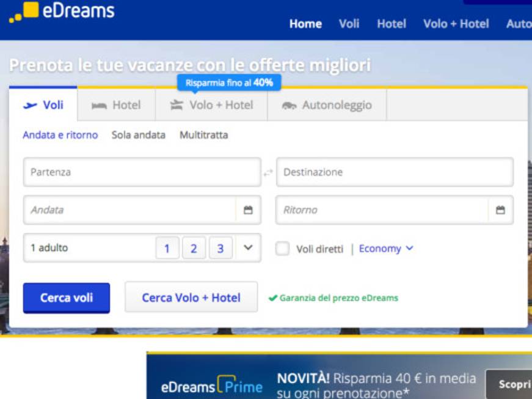Click the Cerca voli button

click(67, 298)
